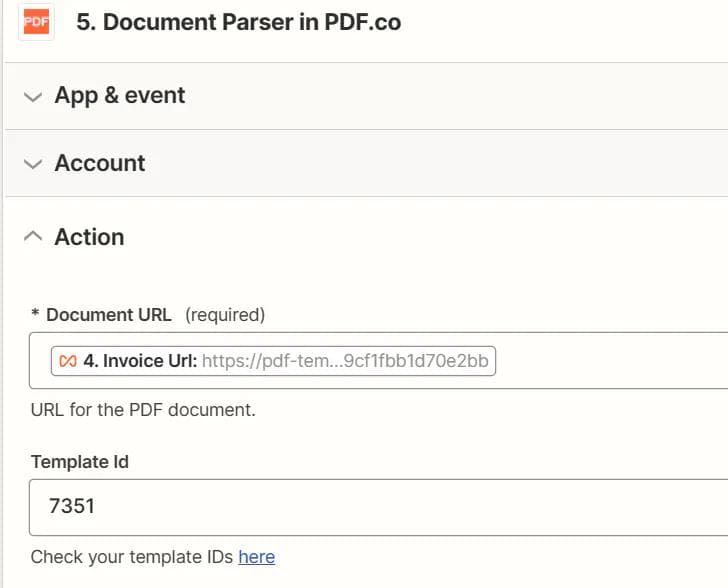The width and height of the screenshot is (728, 588).
Task: Open the Account section header
Action: pos(100,163)
